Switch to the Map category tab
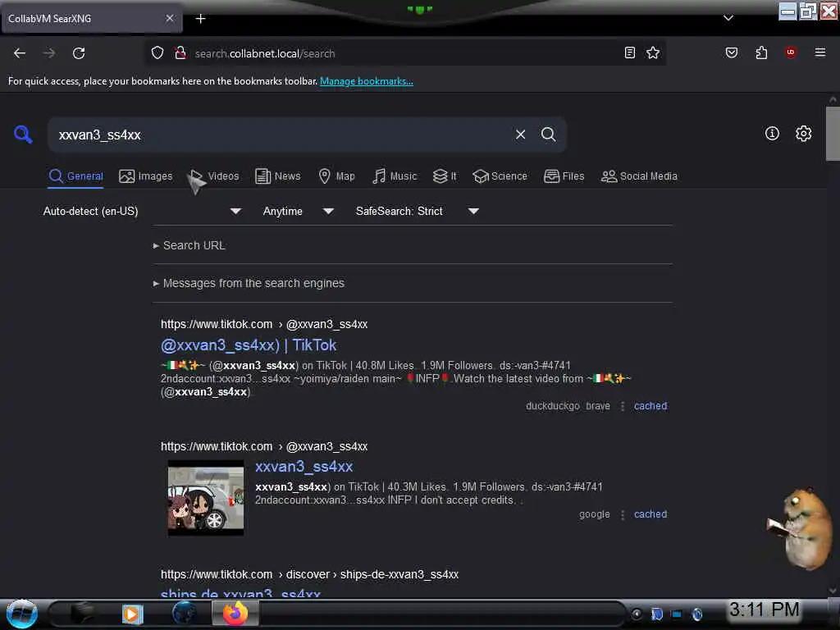Screen dimensions: 840x630 coord(336,176)
